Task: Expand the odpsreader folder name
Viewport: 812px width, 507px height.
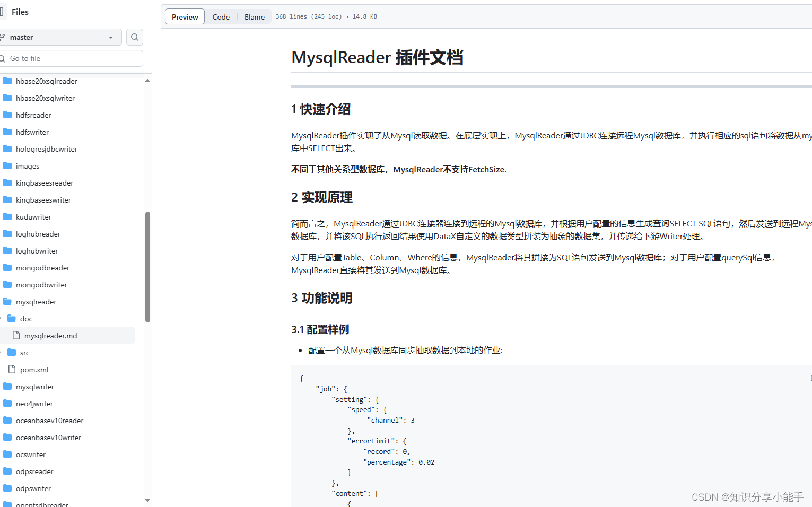Action: coord(34,471)
